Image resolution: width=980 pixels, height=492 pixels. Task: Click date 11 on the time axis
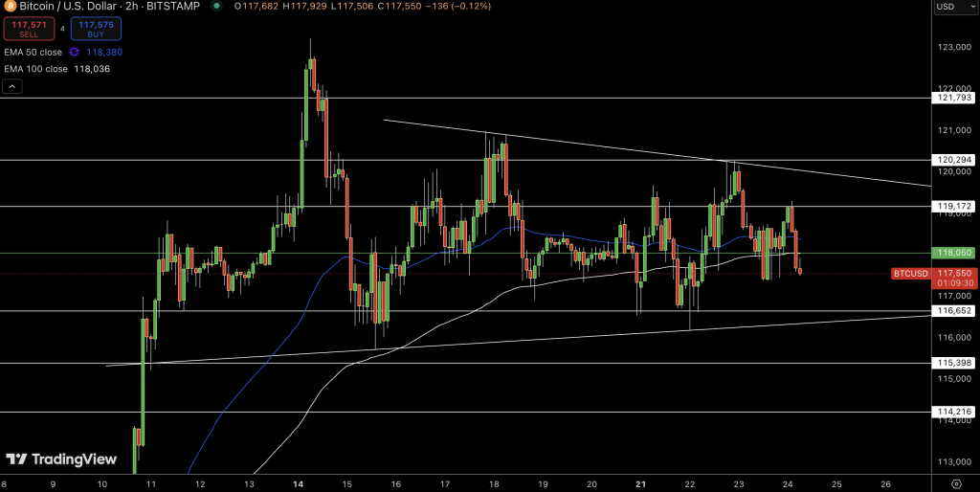coord(150,484)
